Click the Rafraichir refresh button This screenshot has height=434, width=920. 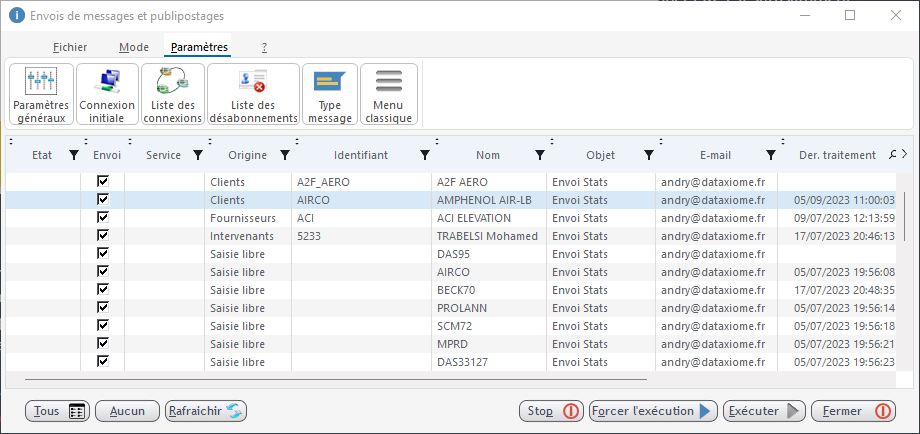click(x=206, y=411)
